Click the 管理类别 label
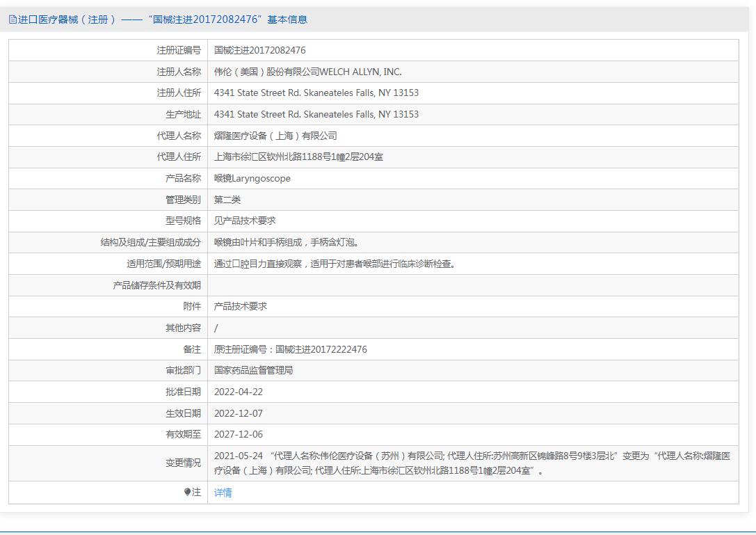 (x=183, y=200)
